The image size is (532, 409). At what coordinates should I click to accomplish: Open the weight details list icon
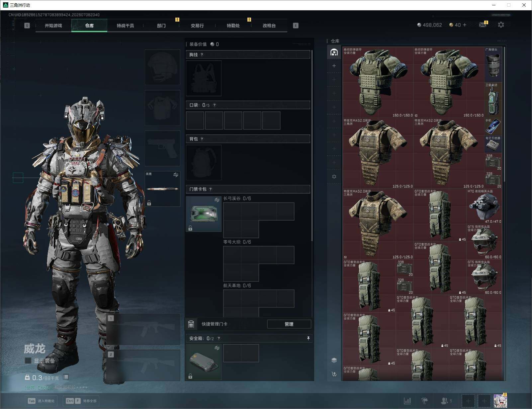click(x=66, y=377)
